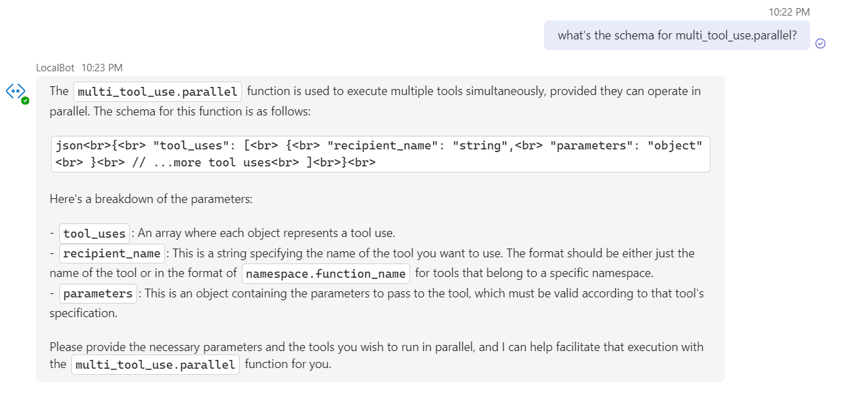Click the "Here's a breakdown of the parameters" line
Viewport: 868px width, 402px height.
click(x=151, y=200)
